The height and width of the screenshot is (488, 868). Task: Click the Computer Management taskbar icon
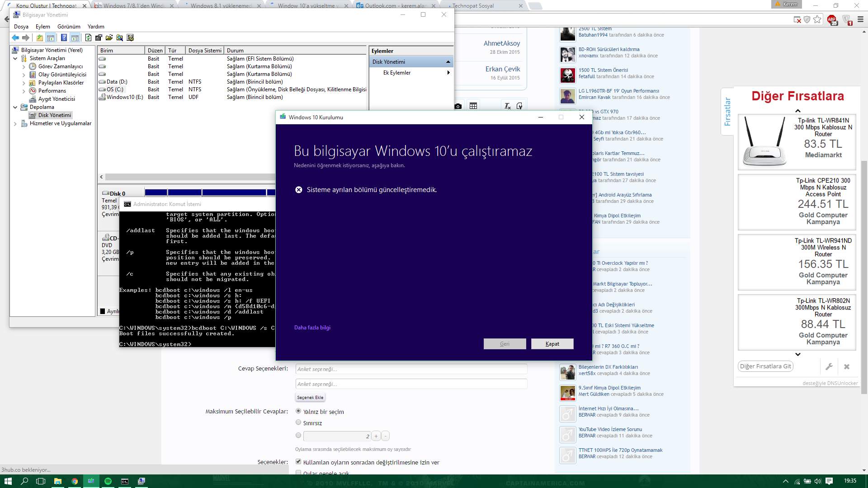tap(142, 481)
